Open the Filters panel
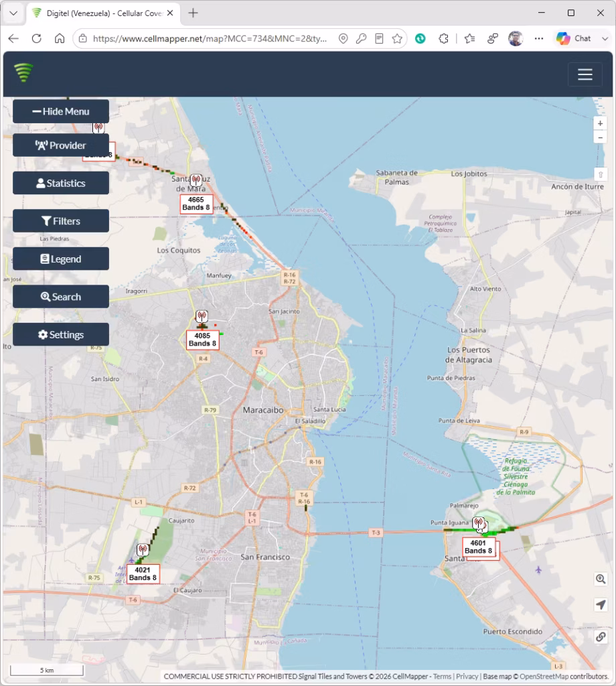The image size is (616, 686). (x=61, y=221)
